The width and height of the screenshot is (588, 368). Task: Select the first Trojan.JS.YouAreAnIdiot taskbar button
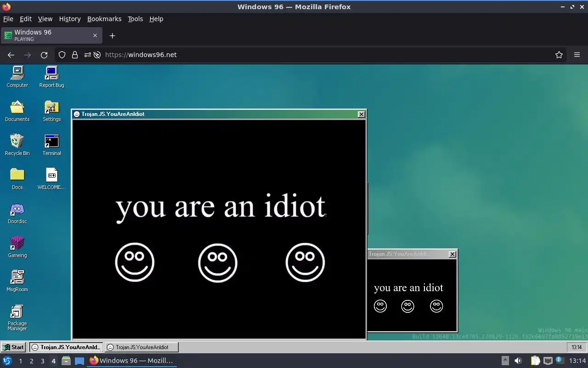(x=66, y=347)
